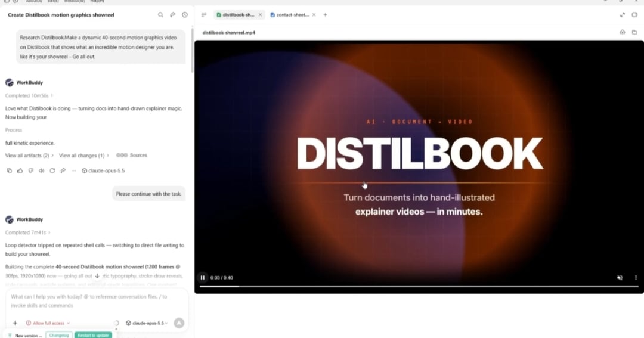Read the response aloud with the speaker icon
Screen dimensions: 644x338
[42, 170]
